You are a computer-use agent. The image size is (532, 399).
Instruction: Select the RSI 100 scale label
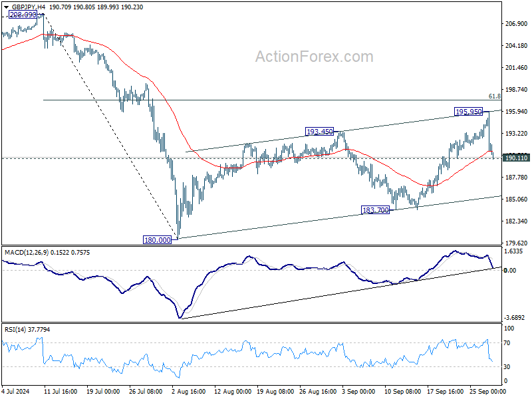pos(509,329)
